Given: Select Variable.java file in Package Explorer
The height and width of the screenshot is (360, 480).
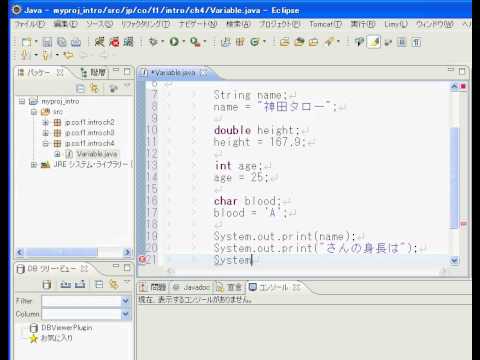Looking at the screenshot, I should [92, 154].
